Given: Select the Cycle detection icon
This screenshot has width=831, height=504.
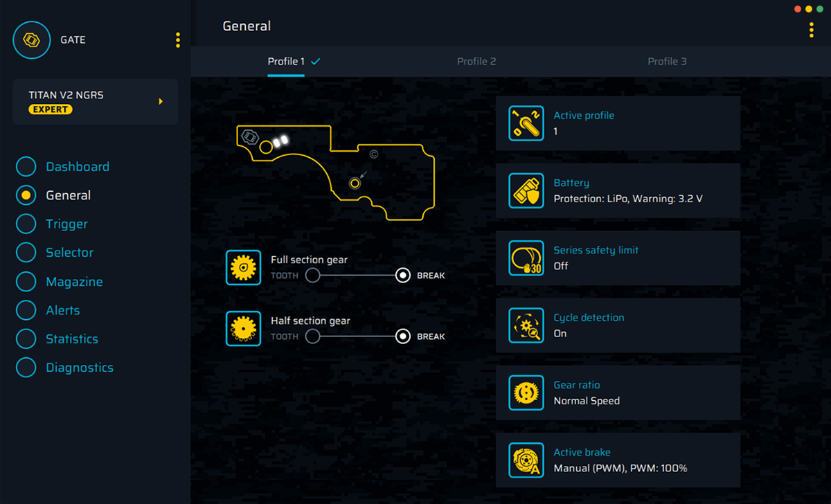Looking at the screenshot, I should pos(526,325).
